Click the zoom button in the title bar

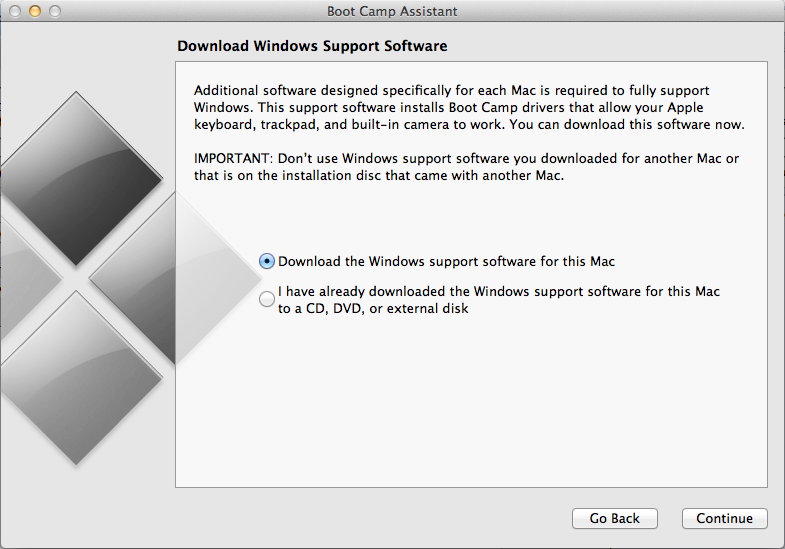tap(55, 11)
